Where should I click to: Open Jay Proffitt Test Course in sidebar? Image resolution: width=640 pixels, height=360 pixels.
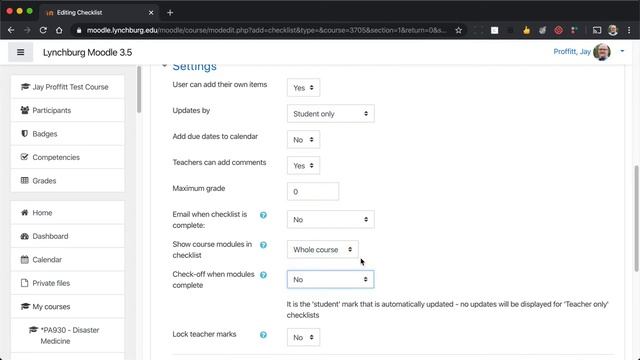click(67, 87)
